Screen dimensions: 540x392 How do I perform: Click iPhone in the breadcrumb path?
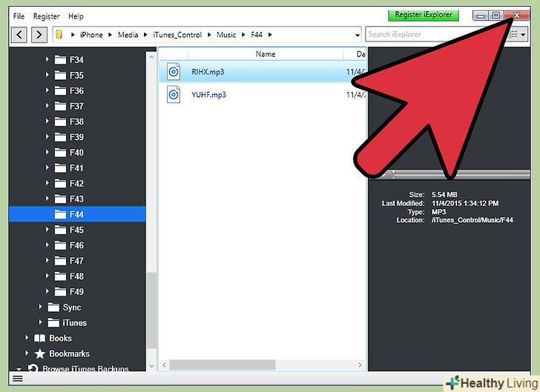(x=91, y=35)
